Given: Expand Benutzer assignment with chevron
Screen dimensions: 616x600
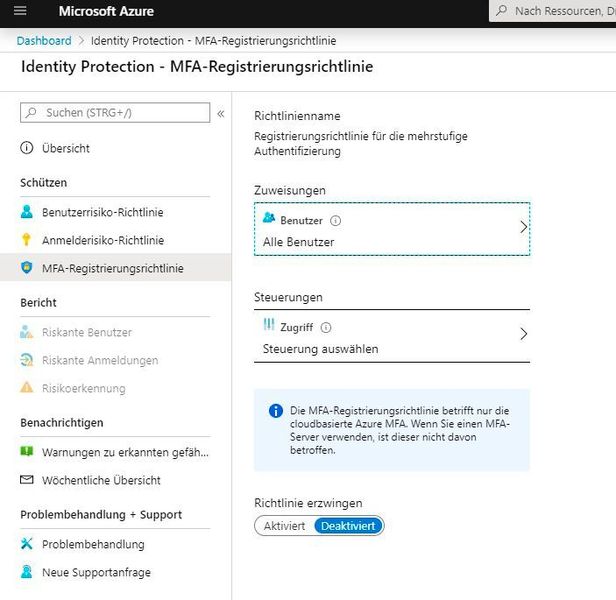Looking at the screenshot, I should tap(523, 227).
